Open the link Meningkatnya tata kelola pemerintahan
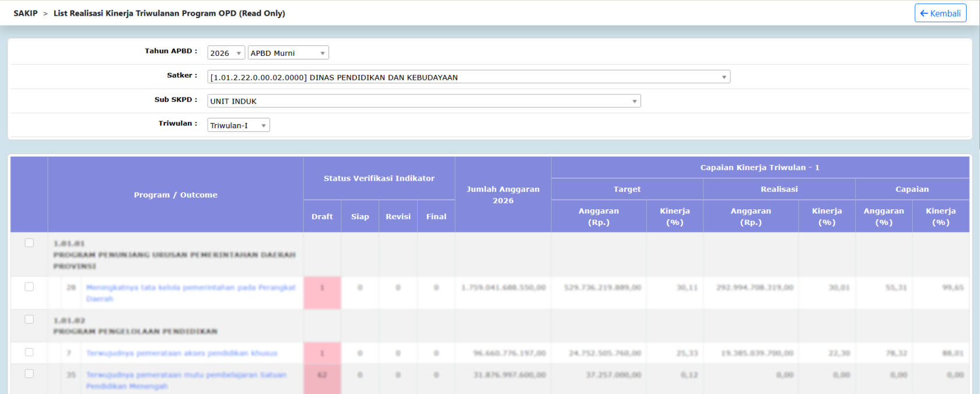Screen dimensions: 980x394 tap(191, 293)
